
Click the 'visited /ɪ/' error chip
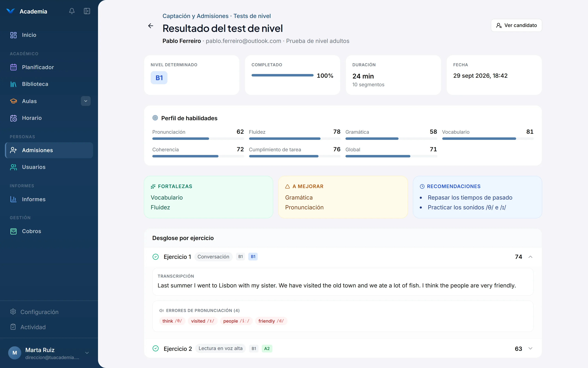point(203,321)
